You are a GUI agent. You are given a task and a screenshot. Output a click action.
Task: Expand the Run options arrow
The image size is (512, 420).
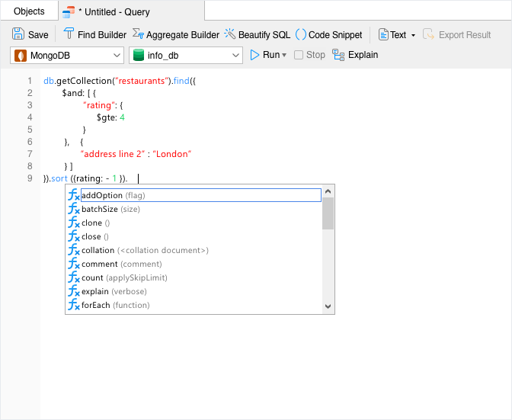pos(284,55)
